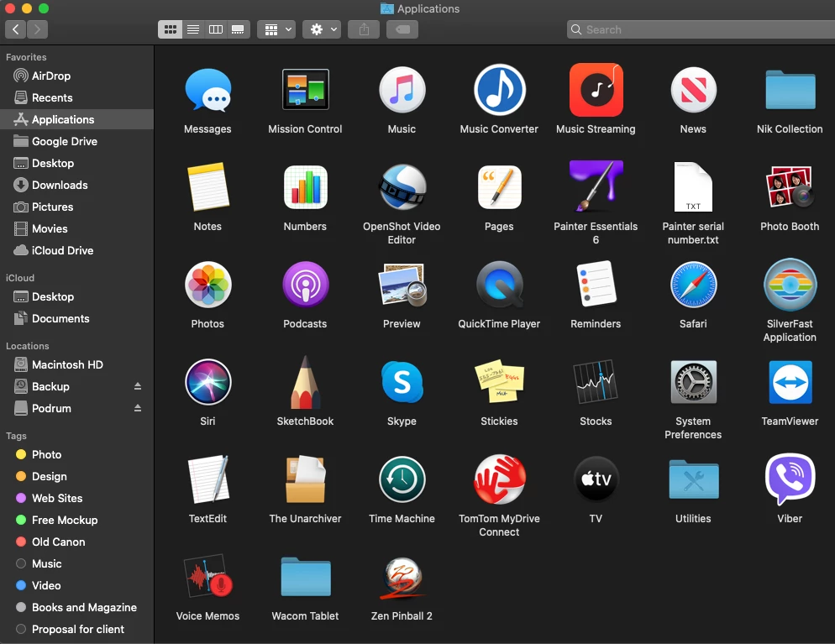This screenshot has width=835, height=644.
Task: Open the Stickies app
Action: 500,381
